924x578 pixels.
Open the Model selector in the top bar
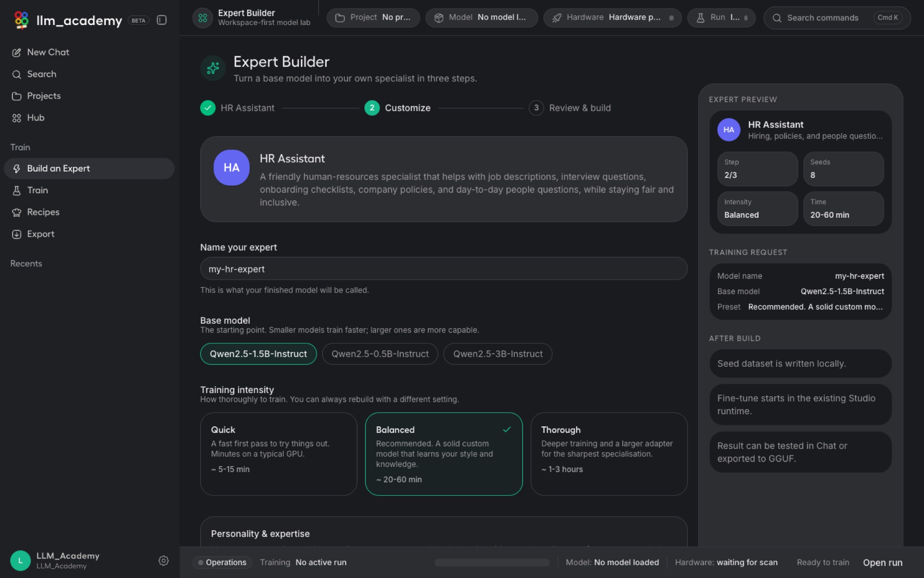(481, 18)
